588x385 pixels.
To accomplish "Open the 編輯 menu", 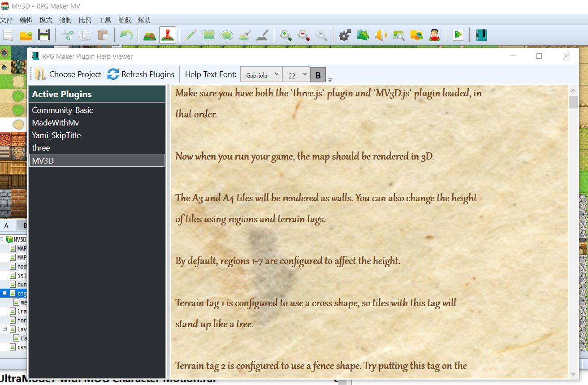I will click(26, 20).
